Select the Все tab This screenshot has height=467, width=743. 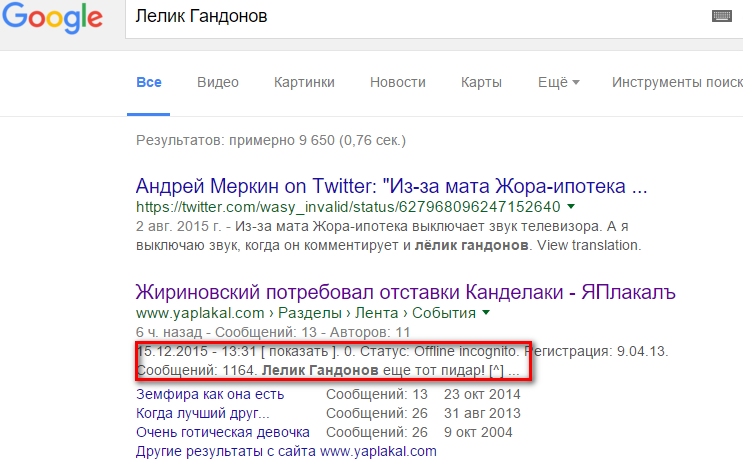click(149, 82)
